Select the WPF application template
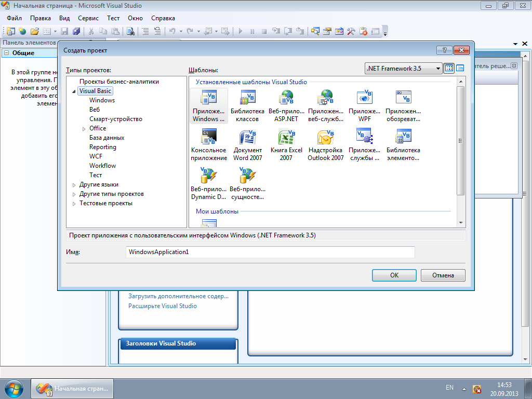The height and width of the screenshot is (399, 532). [x=364, y=105]
